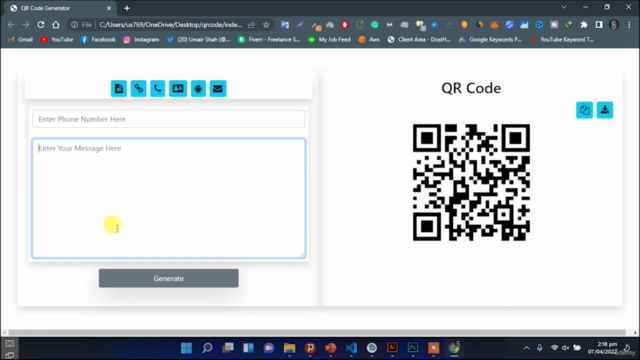Reload the page in Chrome
Screen dimensions: 640x360
point(41,25)
